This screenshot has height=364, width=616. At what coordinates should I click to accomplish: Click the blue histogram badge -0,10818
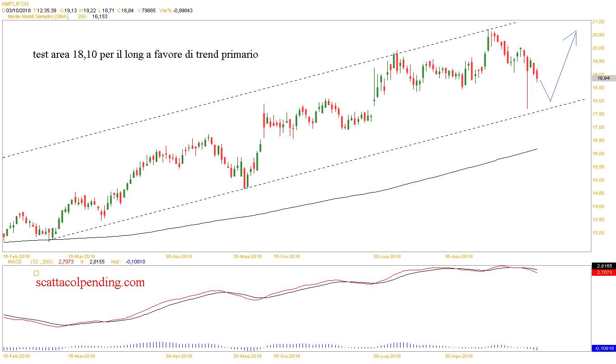(x=603, y=348)
